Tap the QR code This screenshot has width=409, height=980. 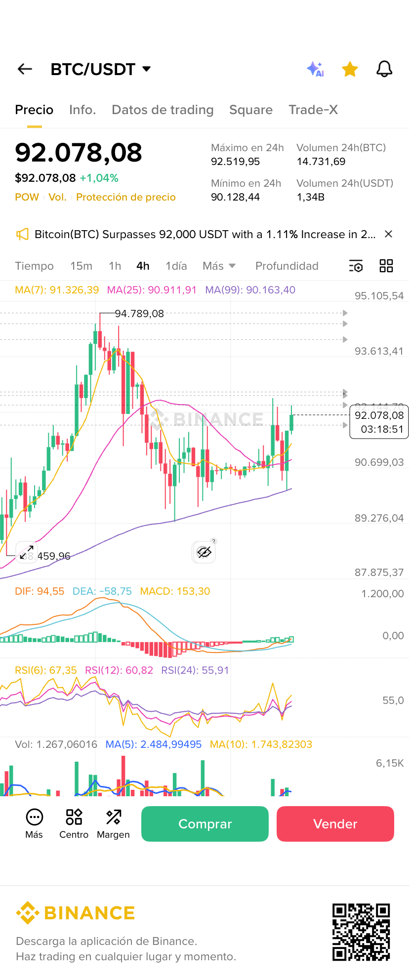tap(361, 932)
